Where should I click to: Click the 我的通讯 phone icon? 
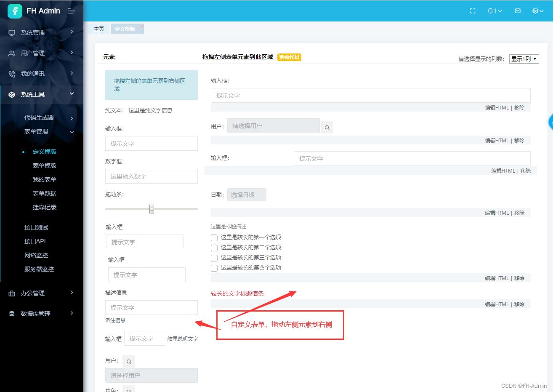click(x=12, y=74)
